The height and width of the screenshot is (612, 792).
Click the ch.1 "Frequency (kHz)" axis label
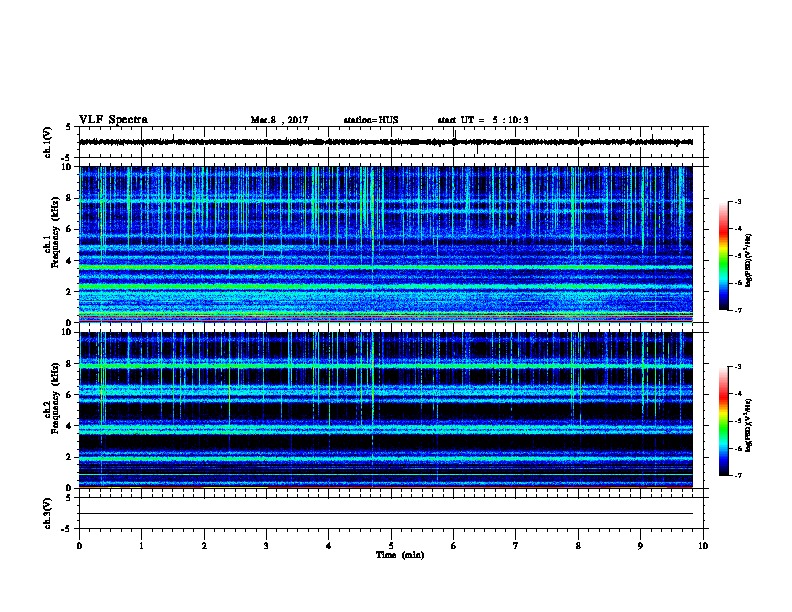54,232
